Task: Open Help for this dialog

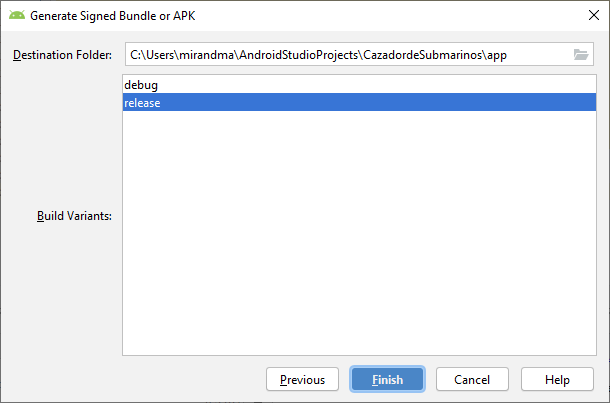Action: coord(558,380)
